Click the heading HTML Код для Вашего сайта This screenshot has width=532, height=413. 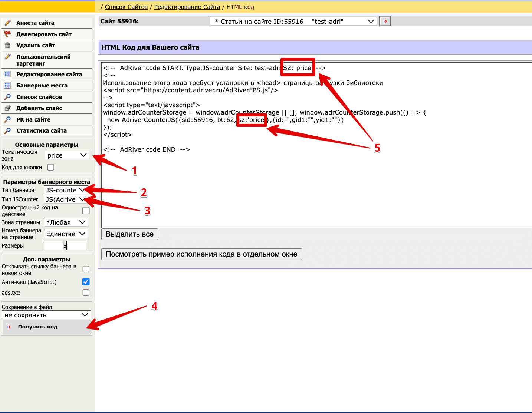[150, 47]
